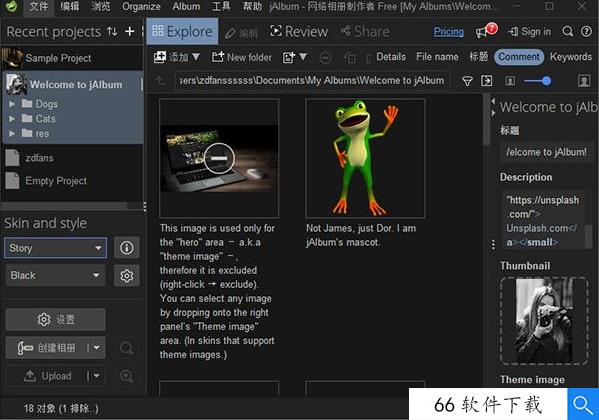Select the File name label option
The image size is (599, 420).
(437, 57)
